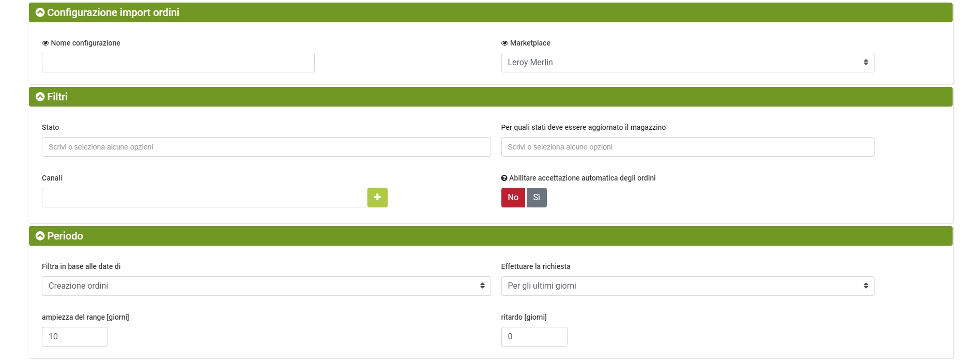Focus the warehouse update states multi-select field
This screenshot has width=980, height=360.
pos(687,147)
